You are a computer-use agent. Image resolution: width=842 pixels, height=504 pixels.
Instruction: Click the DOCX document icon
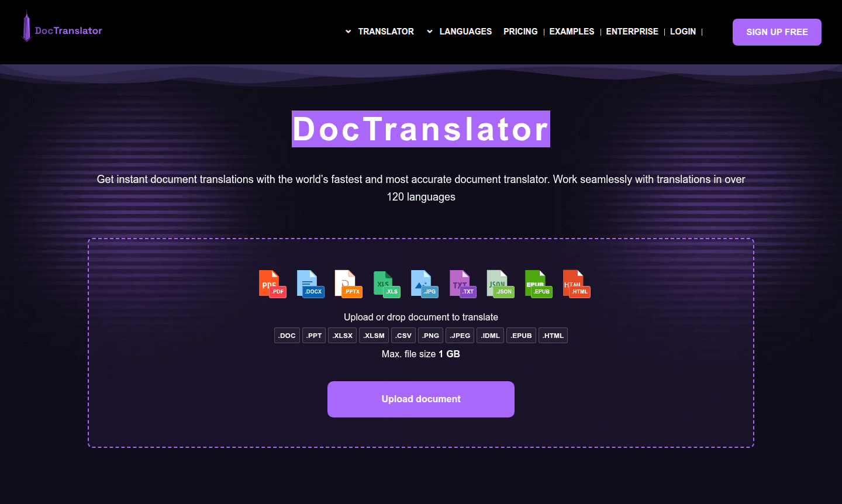[310, 284]
